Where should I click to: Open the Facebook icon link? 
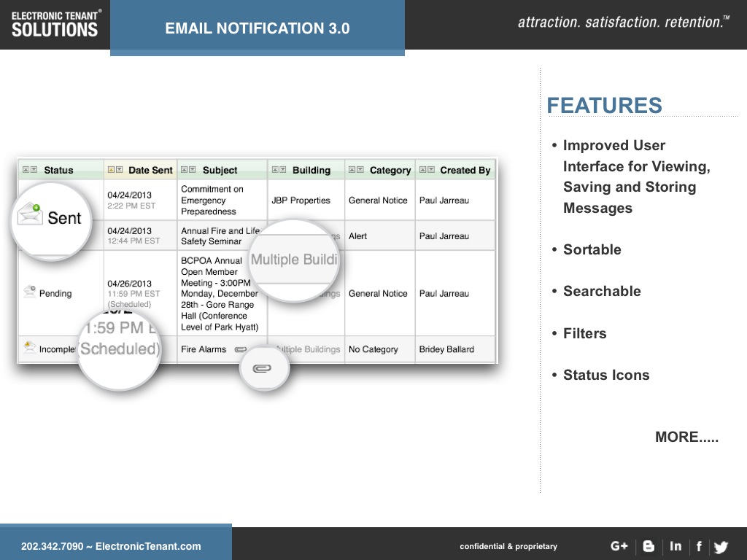tap(699, 546)
